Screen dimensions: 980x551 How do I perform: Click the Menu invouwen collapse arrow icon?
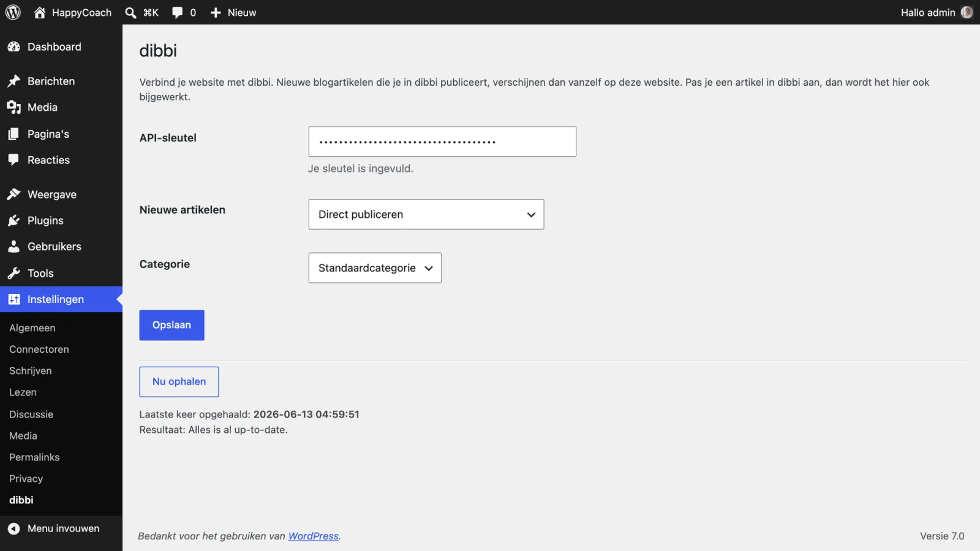point(13,528)
